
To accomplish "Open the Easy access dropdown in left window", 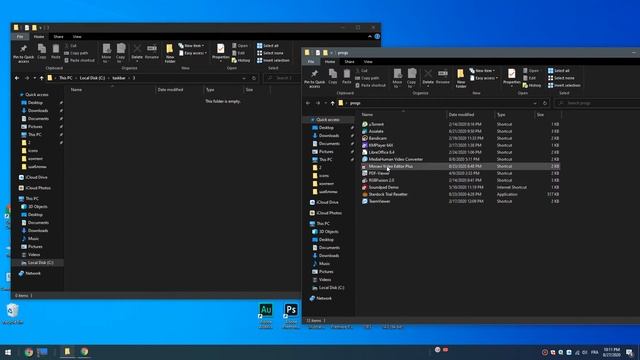I will click(193, 53).
